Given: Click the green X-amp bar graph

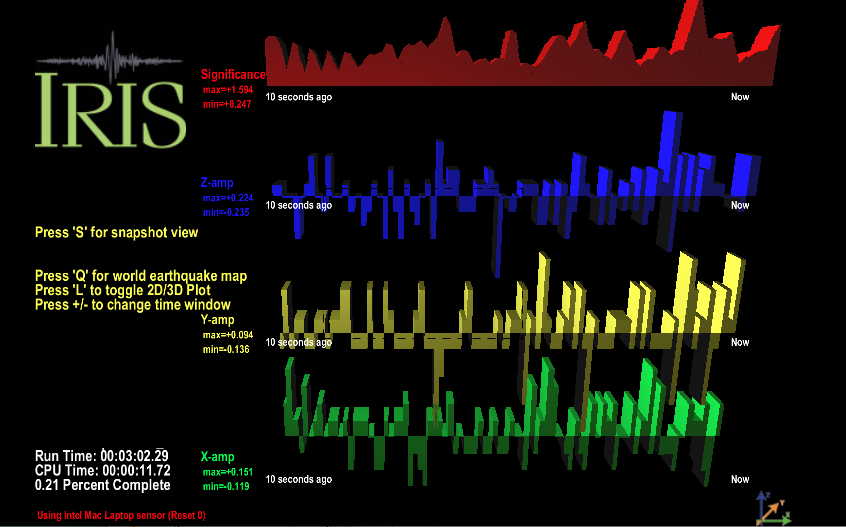Looking at the screenshot, I should coord(503,421).
